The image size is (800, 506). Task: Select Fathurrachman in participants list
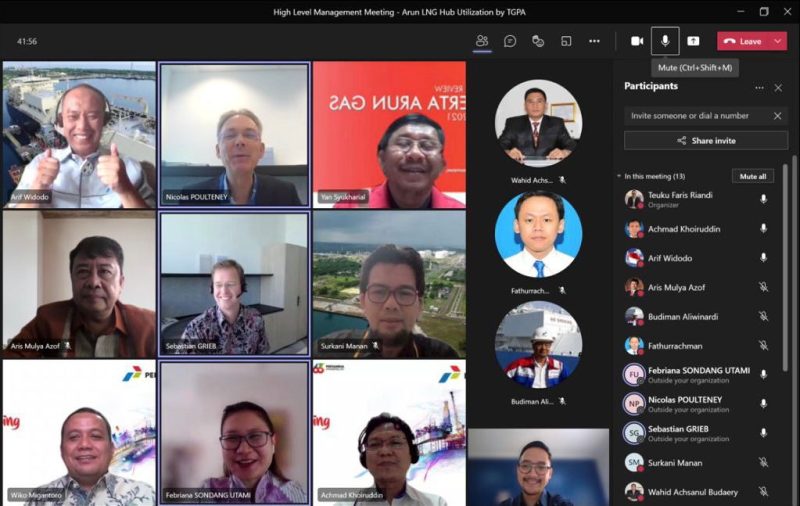(x=698, y=345)
